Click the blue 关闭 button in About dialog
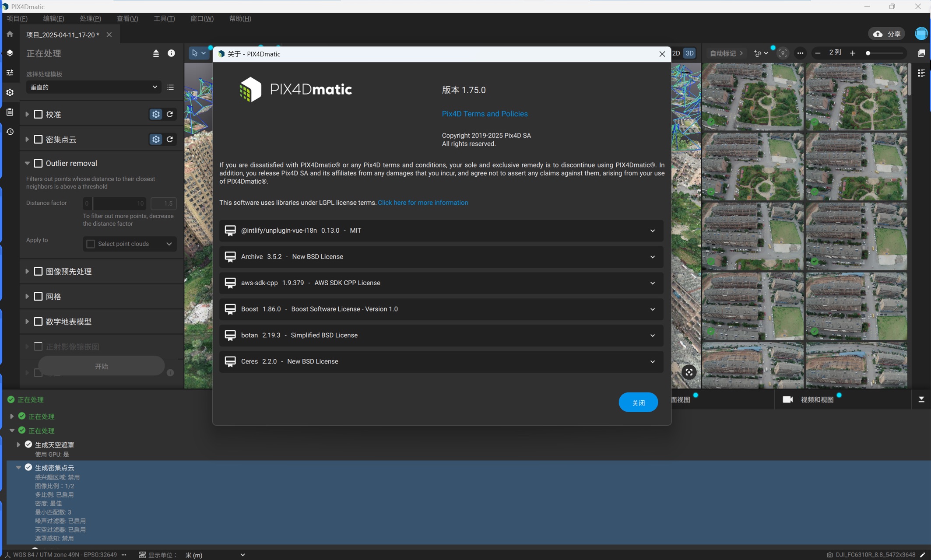931x560 pixels. [638, 402]
